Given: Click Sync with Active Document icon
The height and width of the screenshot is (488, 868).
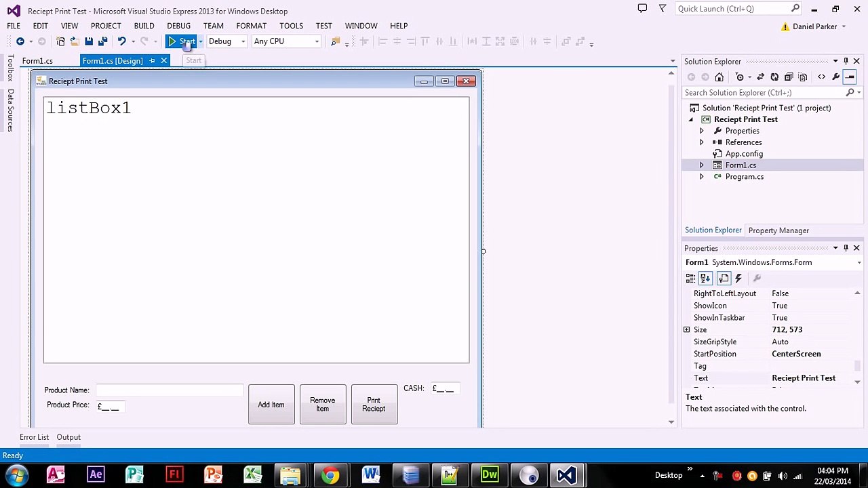Looking at the screenshot, I should 760,77.
